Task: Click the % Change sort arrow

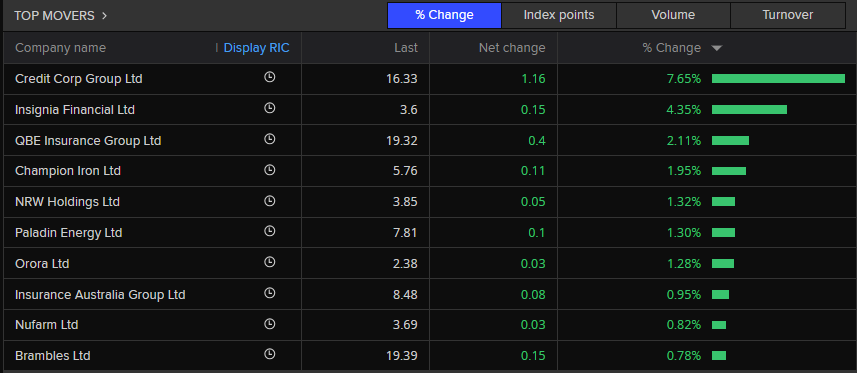Action: point(717,49)
